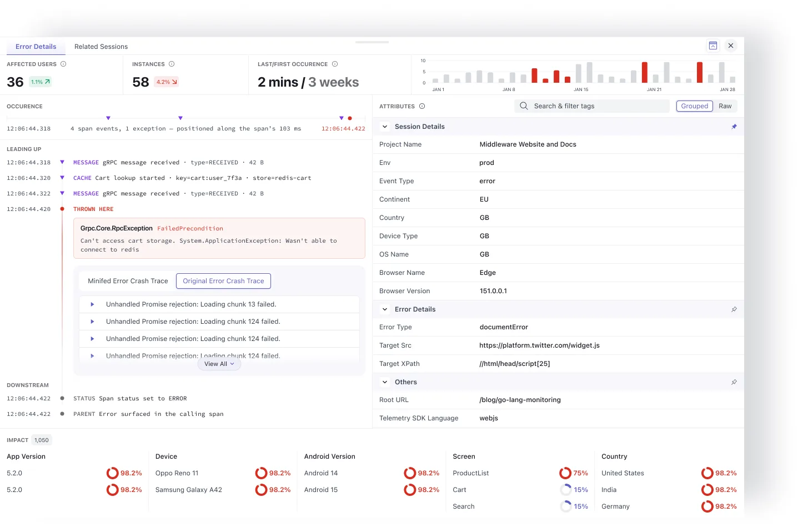Click the 1.1% upward trend badge

click(41, 82)
